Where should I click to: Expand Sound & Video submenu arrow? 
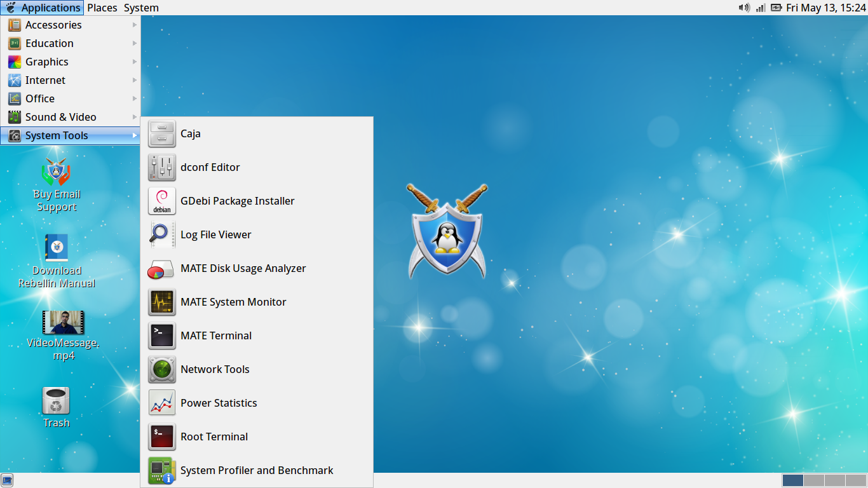tap(135, 118)
